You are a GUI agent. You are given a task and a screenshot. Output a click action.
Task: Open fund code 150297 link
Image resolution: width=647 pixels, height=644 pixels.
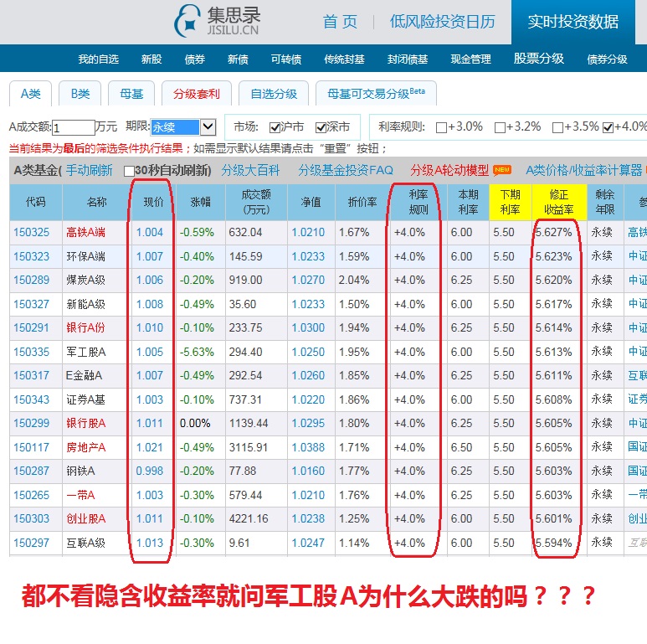31,543
